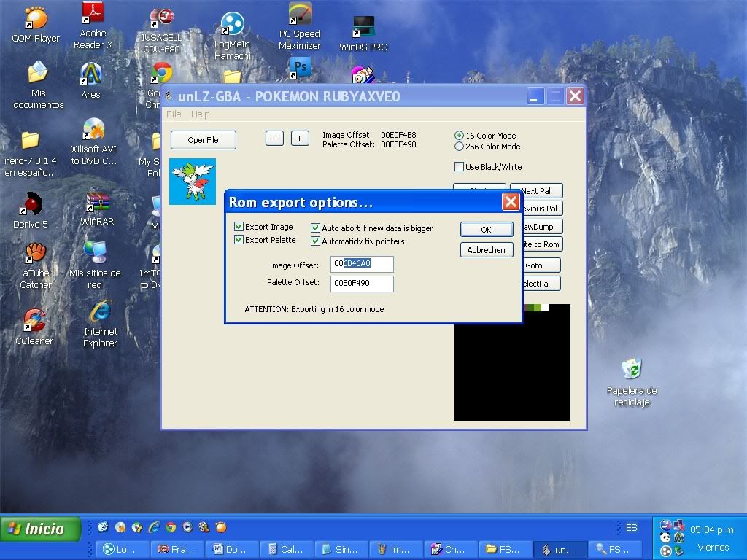747x560 pixels.
Task: Toggle Auto abort if new data is bigger
Action: (315, 227)
